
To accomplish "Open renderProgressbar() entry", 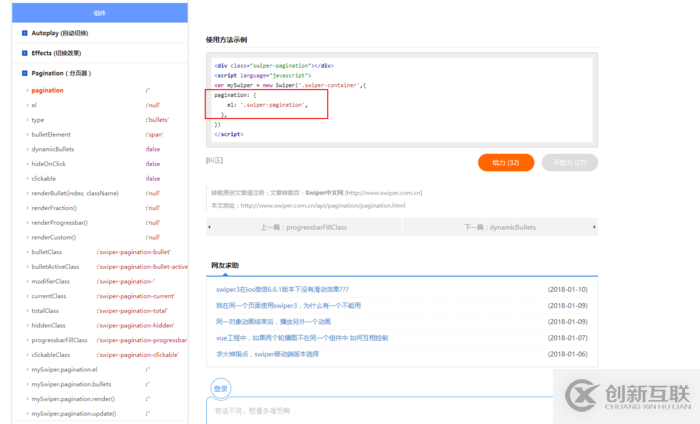I will click(x=59, y=223).
